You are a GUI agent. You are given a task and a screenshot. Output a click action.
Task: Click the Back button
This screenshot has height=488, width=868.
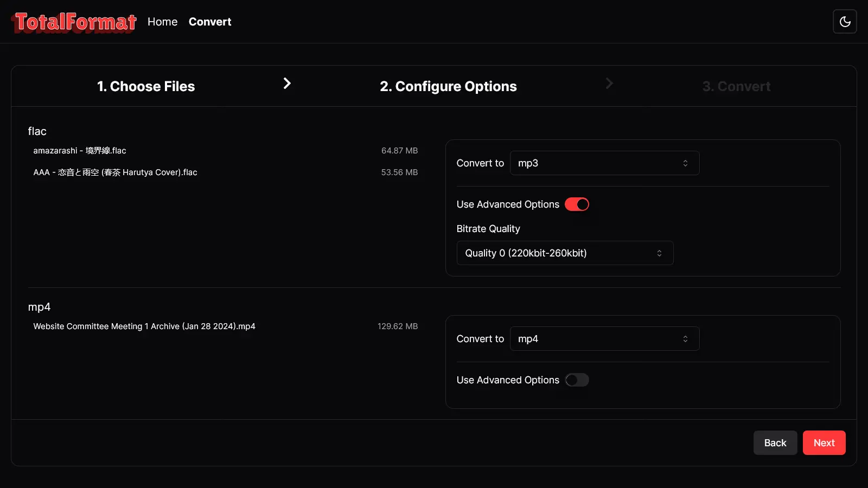[775, 443]
